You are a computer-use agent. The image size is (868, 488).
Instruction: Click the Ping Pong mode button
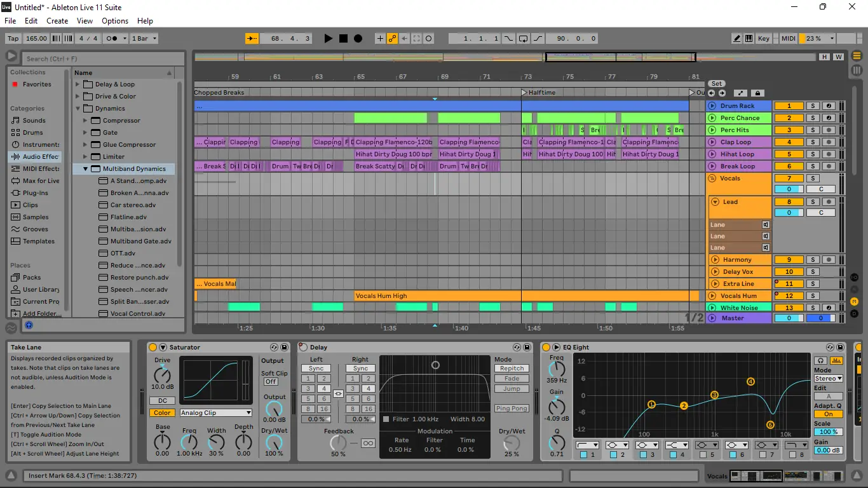point(512,409)
